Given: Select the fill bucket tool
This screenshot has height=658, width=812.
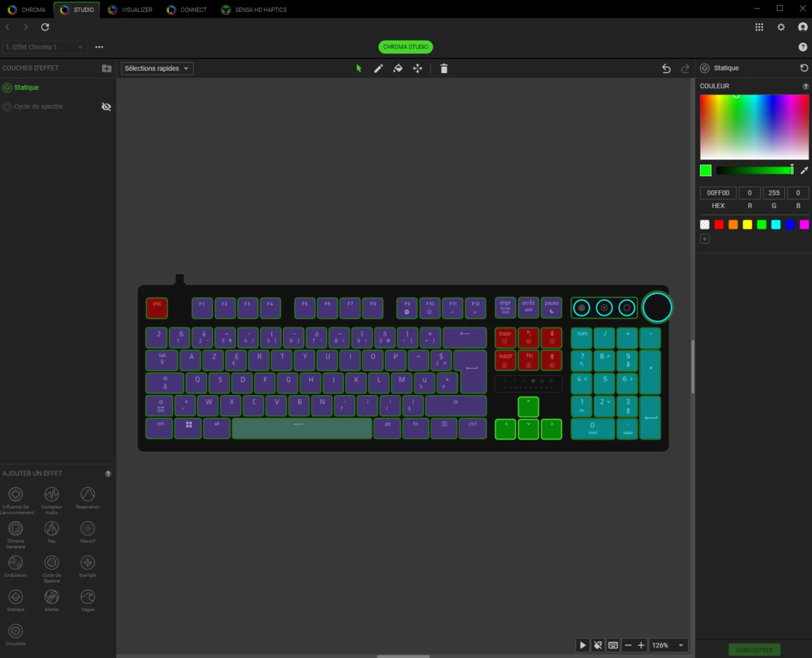Looking at the screenshot, I should pos(398,69).
